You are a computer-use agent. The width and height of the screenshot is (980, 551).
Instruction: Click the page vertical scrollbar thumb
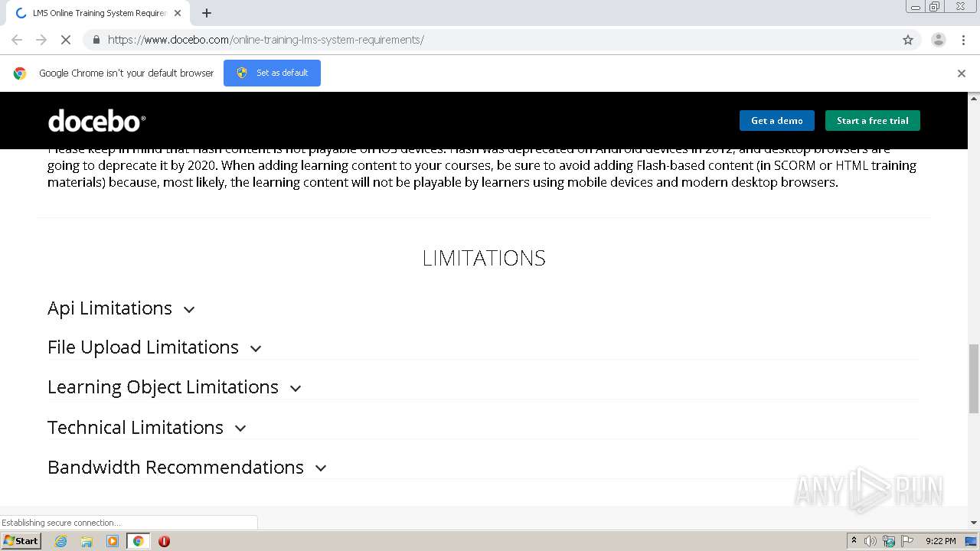tap(974, 379)
